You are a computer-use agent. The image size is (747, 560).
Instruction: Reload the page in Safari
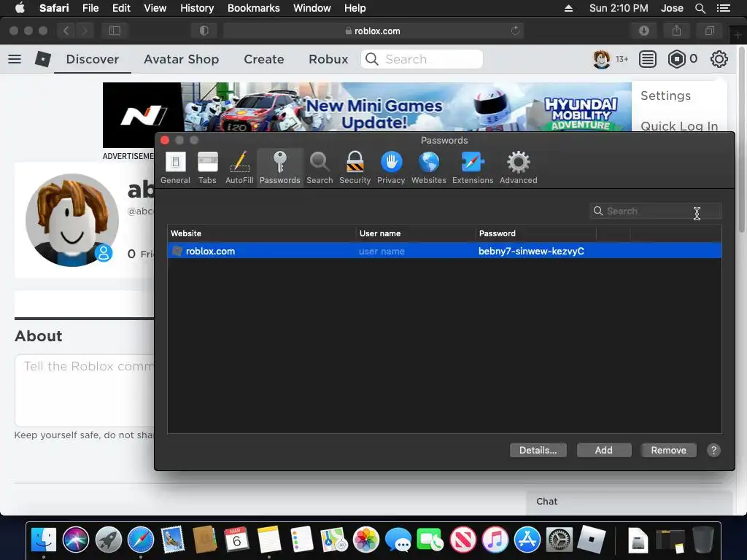[515, 31]
